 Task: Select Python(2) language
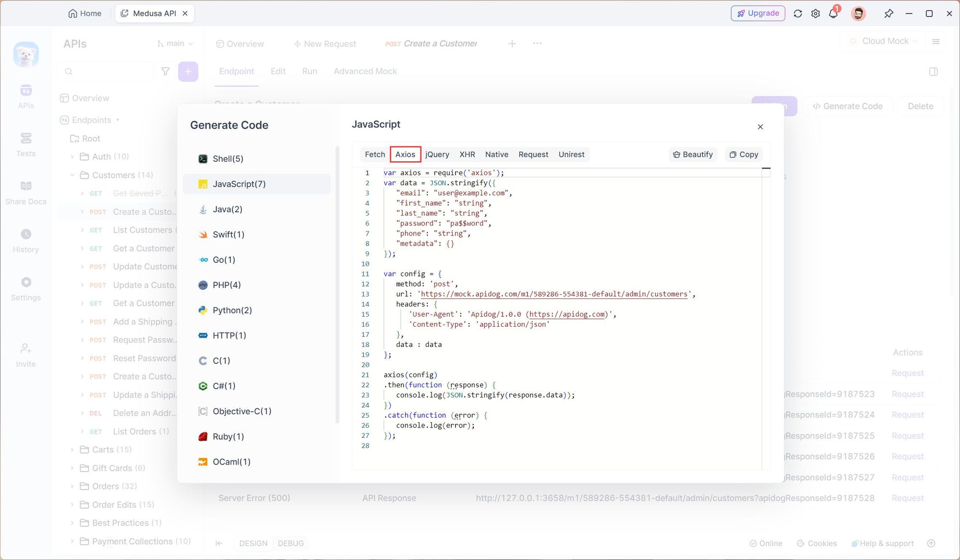257,310
